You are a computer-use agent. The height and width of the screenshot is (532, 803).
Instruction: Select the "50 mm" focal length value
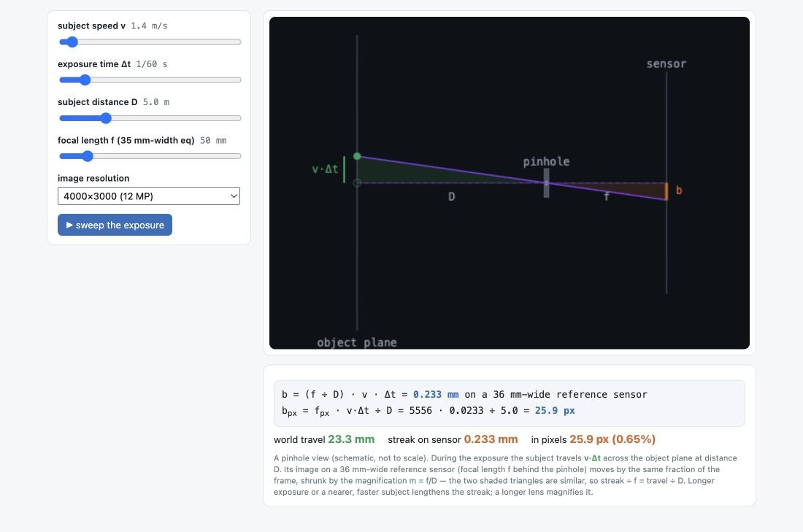tap(213, 140)
